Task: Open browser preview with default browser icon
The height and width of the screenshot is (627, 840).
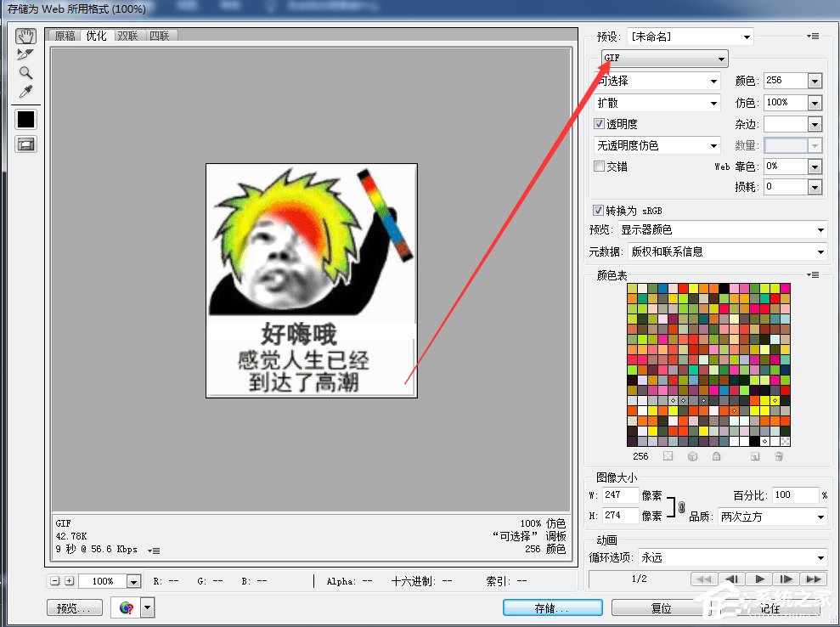Action: click(125, 607)
